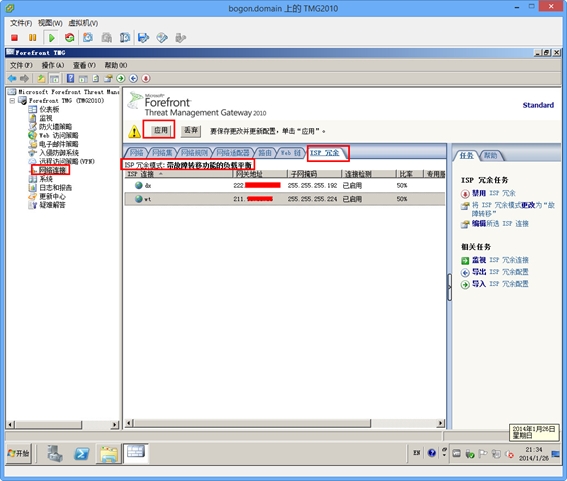
Task: Open 入侵防御系统 tree node
Action: pos(59,153)
